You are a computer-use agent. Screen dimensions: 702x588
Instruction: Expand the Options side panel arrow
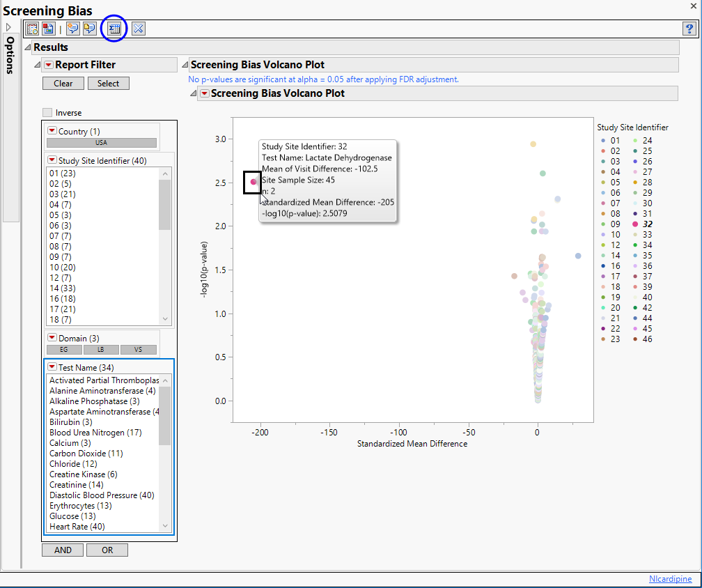coord(9,27)
